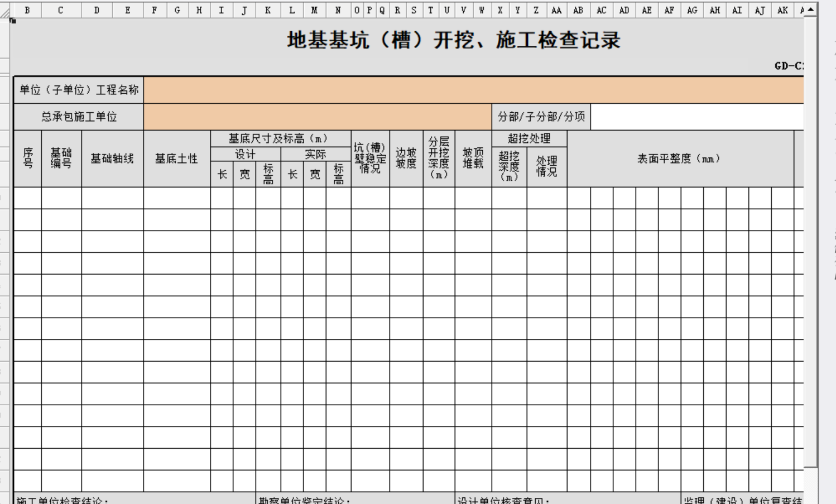
Task: Click the white input next to 分部/子分部/分项
Action: click(697, 117)
